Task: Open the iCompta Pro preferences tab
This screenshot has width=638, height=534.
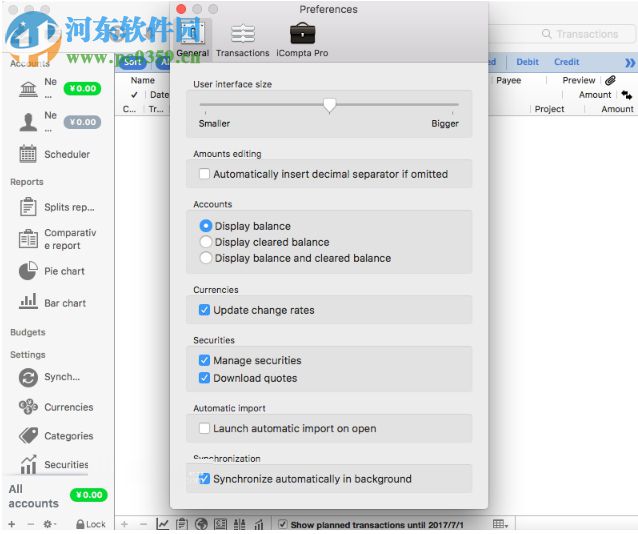Action: pyautogui.click(x=302, y=40)
